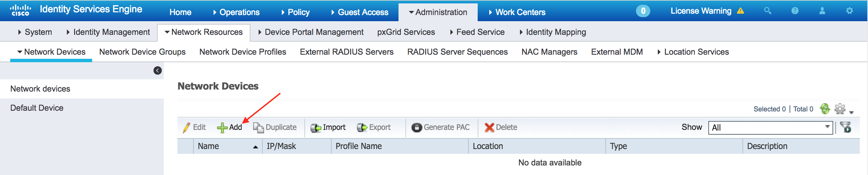Click the notification counter badge
This screenshot has width=868, height=175.
coord(643,11)
